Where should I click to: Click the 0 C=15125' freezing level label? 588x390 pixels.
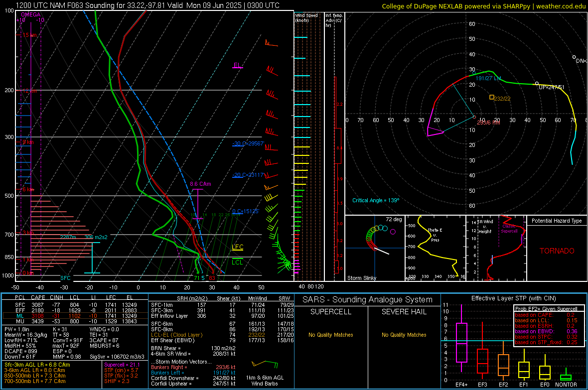[246, 211]
